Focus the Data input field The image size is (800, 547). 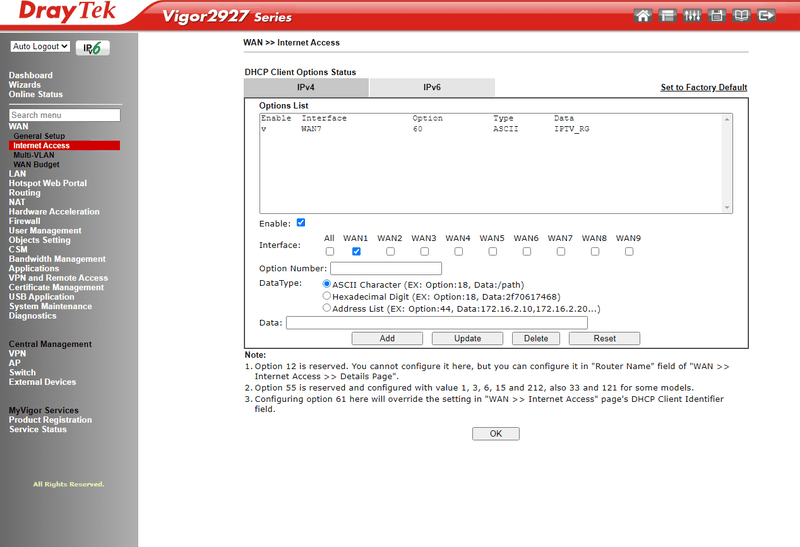(x=437, y=323)
